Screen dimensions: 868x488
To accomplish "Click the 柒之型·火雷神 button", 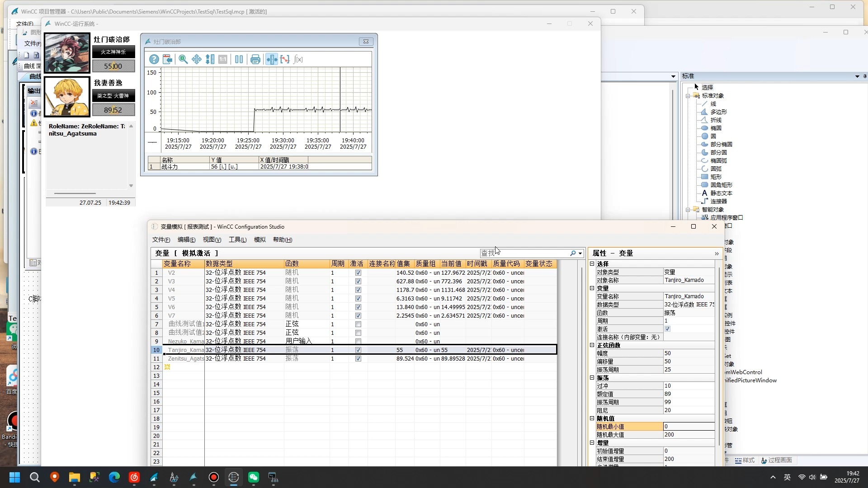I will point(113,96).
